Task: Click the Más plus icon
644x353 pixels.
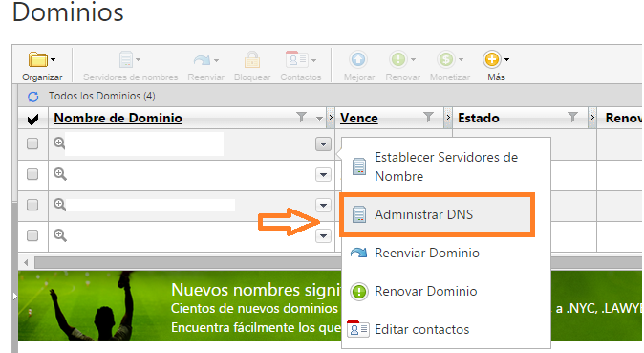Action: (492, 59)
